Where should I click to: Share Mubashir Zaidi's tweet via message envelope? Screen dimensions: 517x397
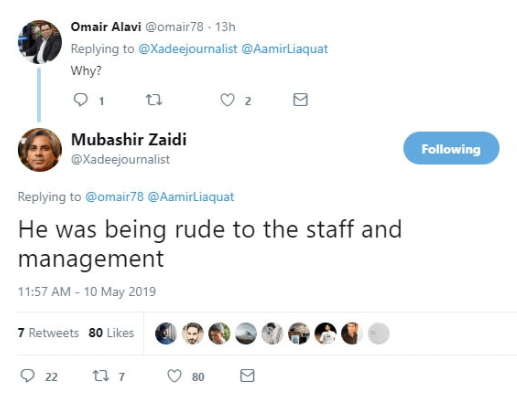tap(247, 376)
